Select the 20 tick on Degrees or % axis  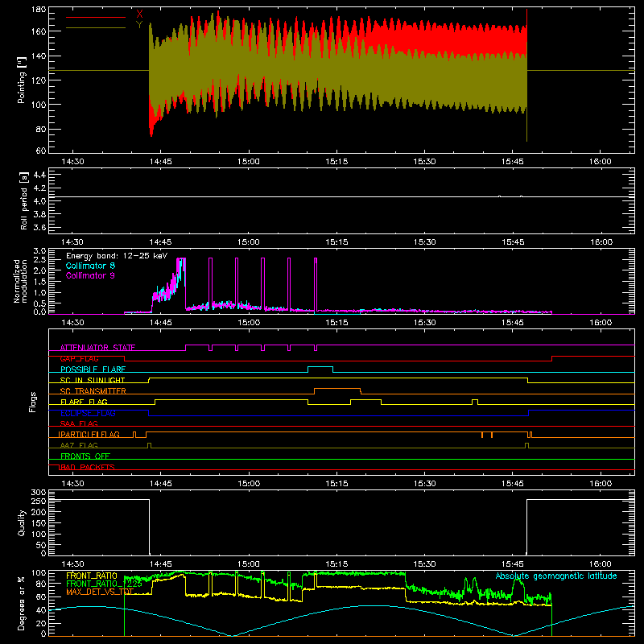[42, 623]
